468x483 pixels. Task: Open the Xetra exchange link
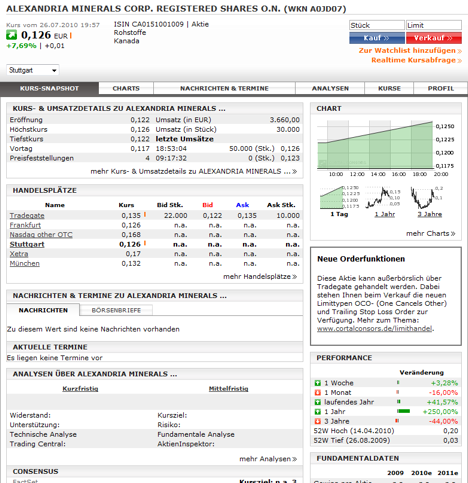pos(19,254)
